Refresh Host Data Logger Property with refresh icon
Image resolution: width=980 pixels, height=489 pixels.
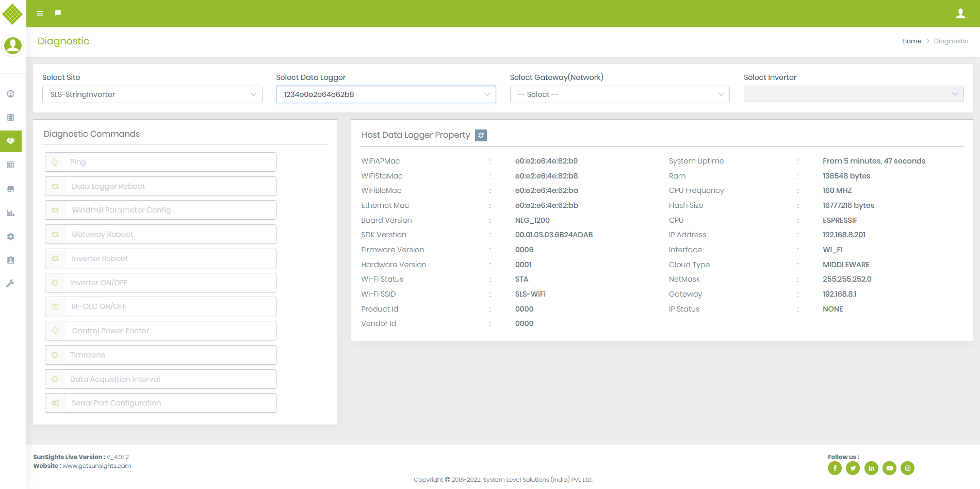point(481,135)
